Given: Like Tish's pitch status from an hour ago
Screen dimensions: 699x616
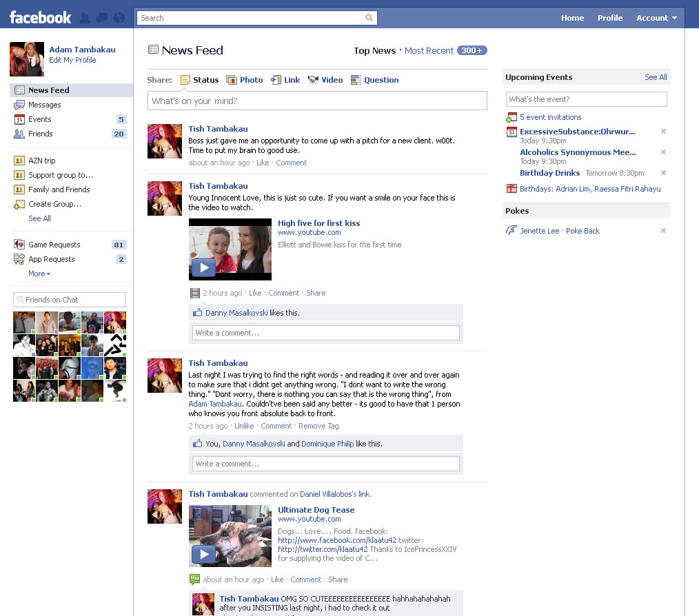Looking at the screenshot, I should [263, 163].
